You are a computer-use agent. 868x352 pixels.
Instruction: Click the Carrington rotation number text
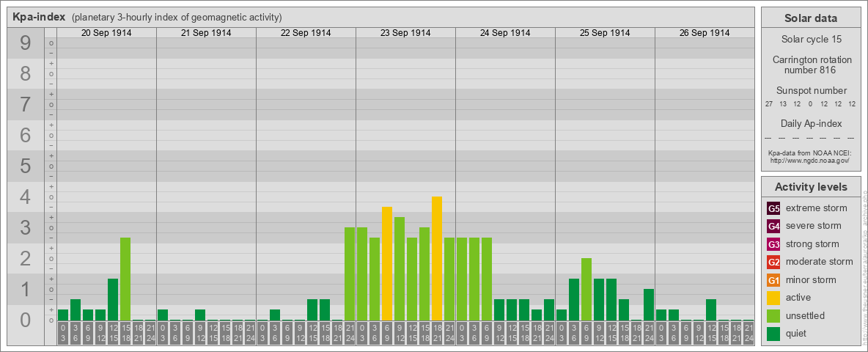(810, 65)
